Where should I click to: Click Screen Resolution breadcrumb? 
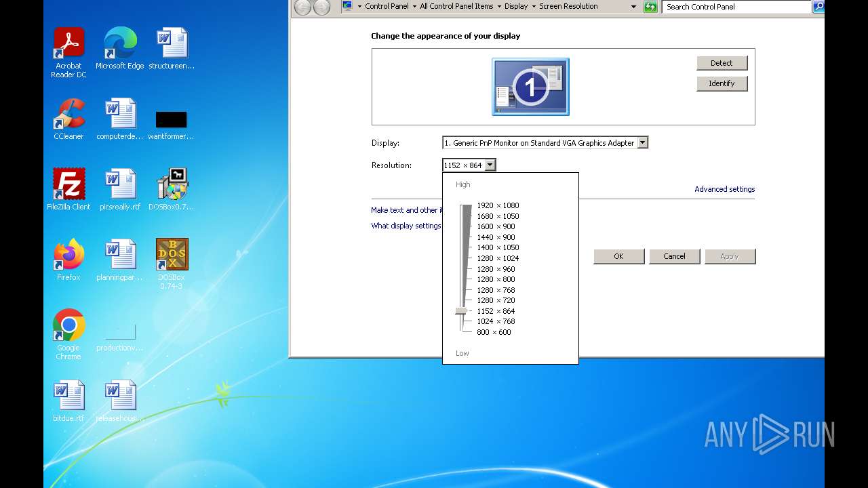pyautogui.click(x=568, y=6)
